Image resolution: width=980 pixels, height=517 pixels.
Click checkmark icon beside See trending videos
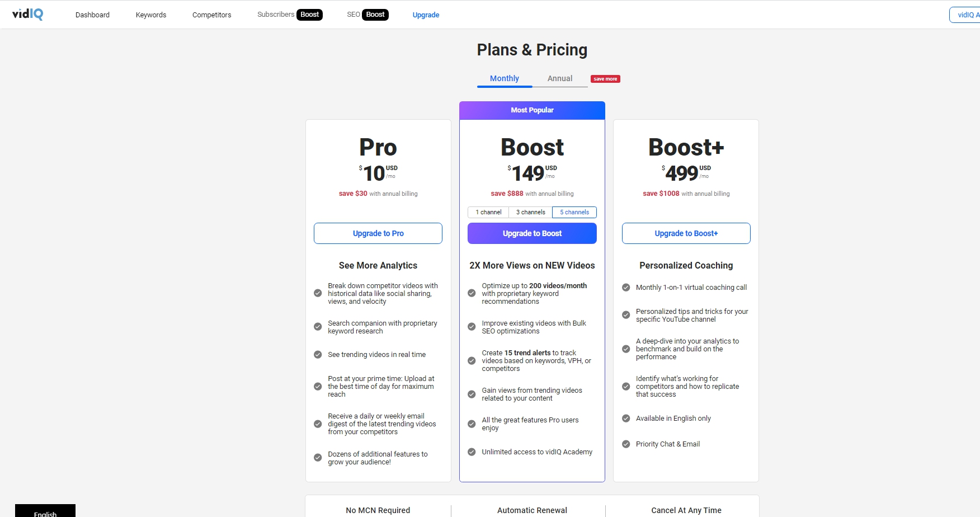pyautogui.click(x=318, y=355)
